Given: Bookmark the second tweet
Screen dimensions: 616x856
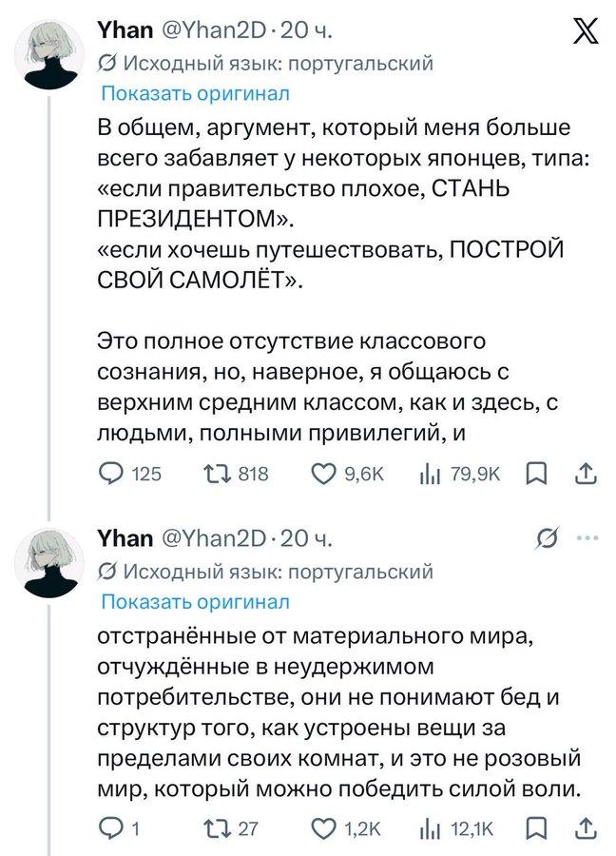Looking at the screenshot, I should point(537,829).
